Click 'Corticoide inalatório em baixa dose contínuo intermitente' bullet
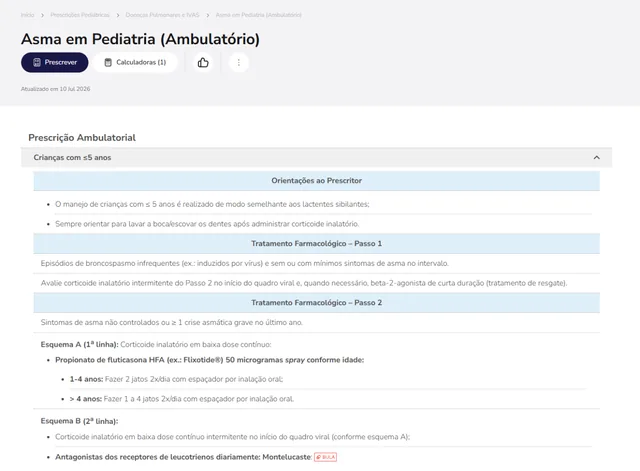The width and height of the screenshot is (640, 471). tap(233, 437)
